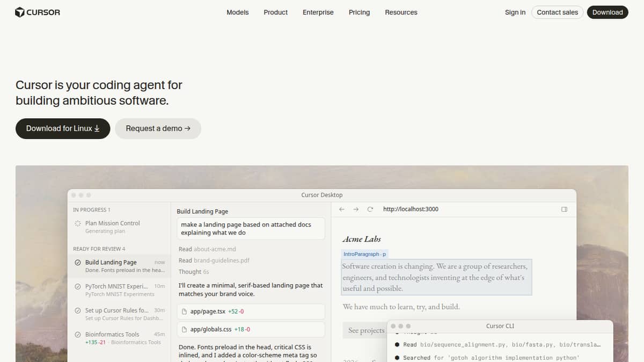The height and width of the screenshot is (362, 644).
Task: Open the Enterprise menu
Action: tap(318, 12)
